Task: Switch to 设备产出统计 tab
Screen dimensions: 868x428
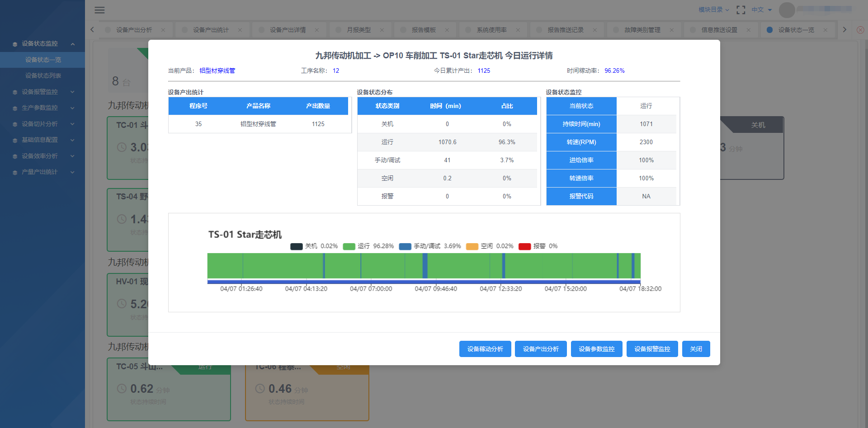Action: [211, 30]
